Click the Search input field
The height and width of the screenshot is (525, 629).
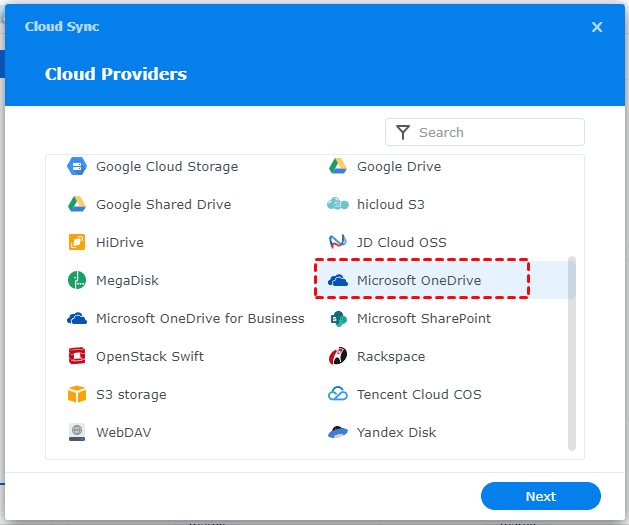496,132
